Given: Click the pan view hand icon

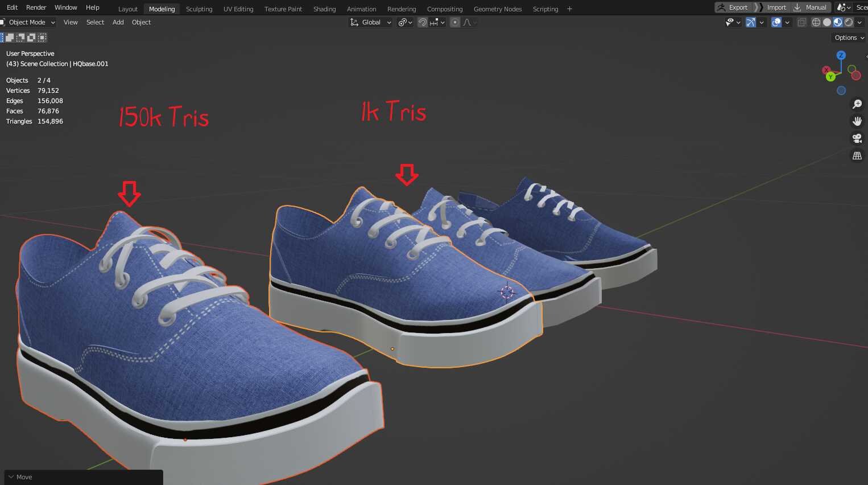Looking at the screenshot, I should [x=857, y=121].
